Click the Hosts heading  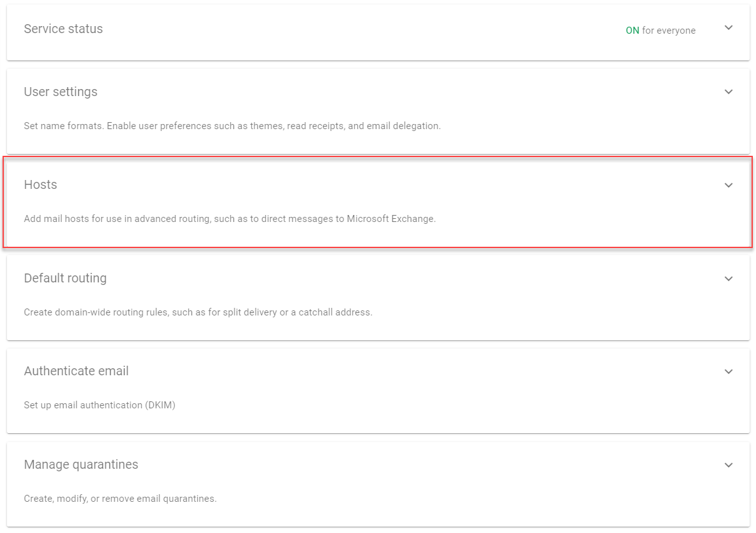[40, 185]
